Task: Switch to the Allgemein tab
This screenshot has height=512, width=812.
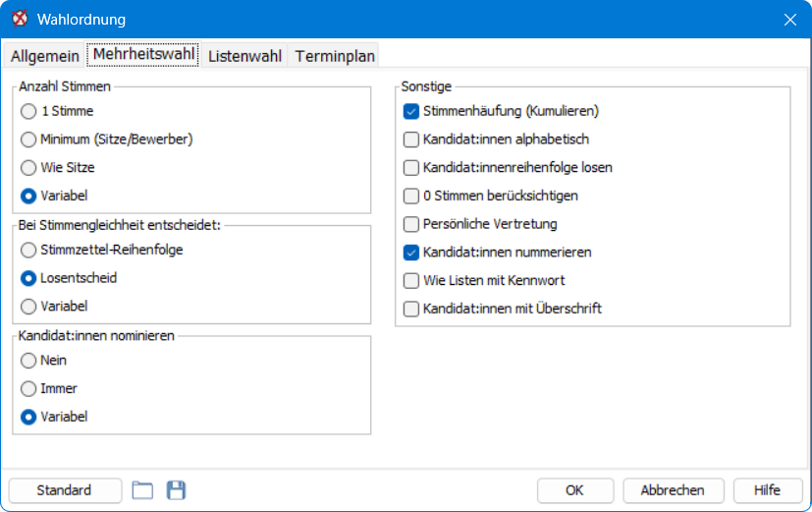Action: pyautogui.click(x=44, y=56)
